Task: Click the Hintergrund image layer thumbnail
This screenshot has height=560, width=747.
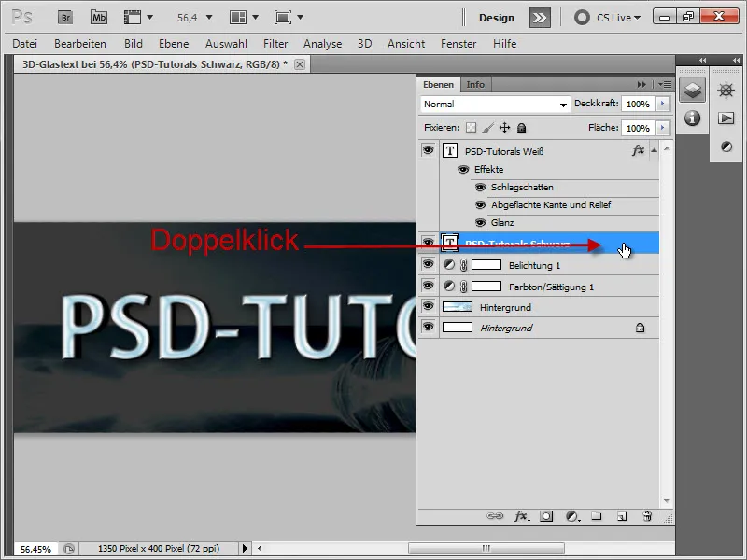Action: [458, 307]
